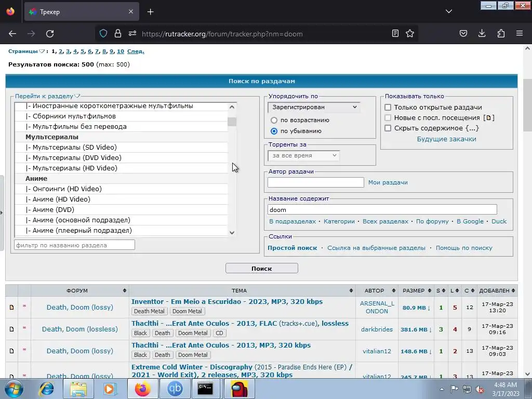Go to results page 2
Screen dimensions: 532x399
[x=60, y=51]
